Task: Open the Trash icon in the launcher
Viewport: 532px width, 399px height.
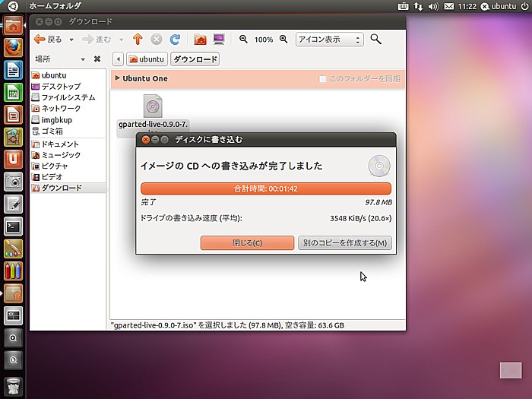Action: pyautogui.click(x=13, y=387)
